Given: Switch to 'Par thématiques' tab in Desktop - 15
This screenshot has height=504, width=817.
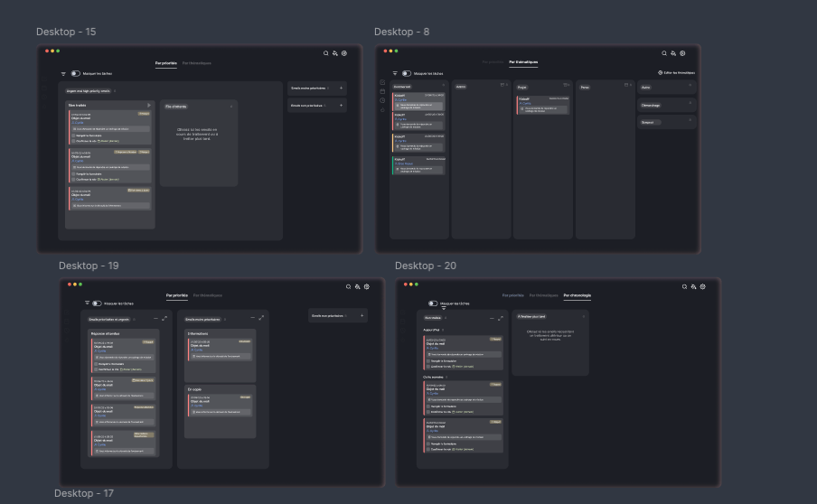Looking at the screenshot, I should click(x=197, y=63).
